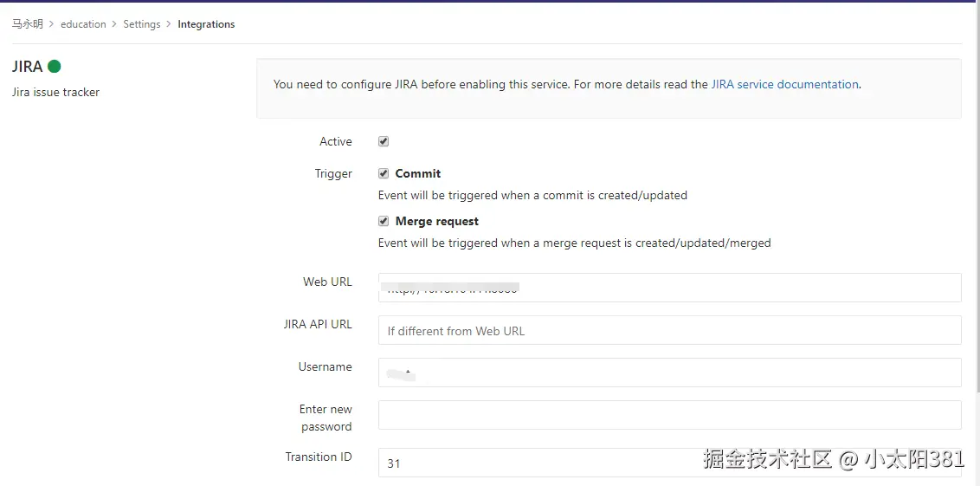Screen dimensions: 980x486
Task: Open the 马永明 breadcrumb link
Action: (27, 24)
